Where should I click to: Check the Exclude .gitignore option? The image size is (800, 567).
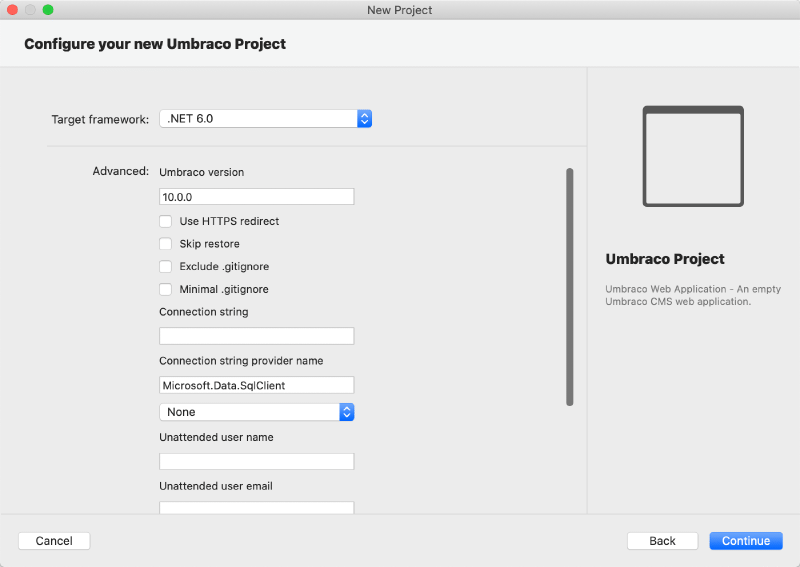[x=165, y=266]
